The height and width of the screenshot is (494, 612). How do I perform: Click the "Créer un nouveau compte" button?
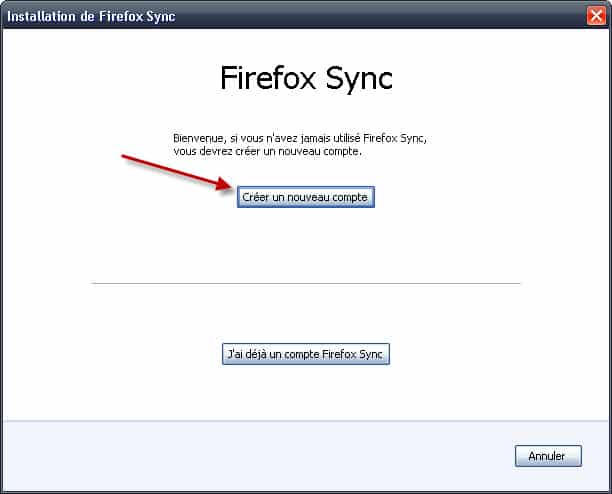click(306, 197)
